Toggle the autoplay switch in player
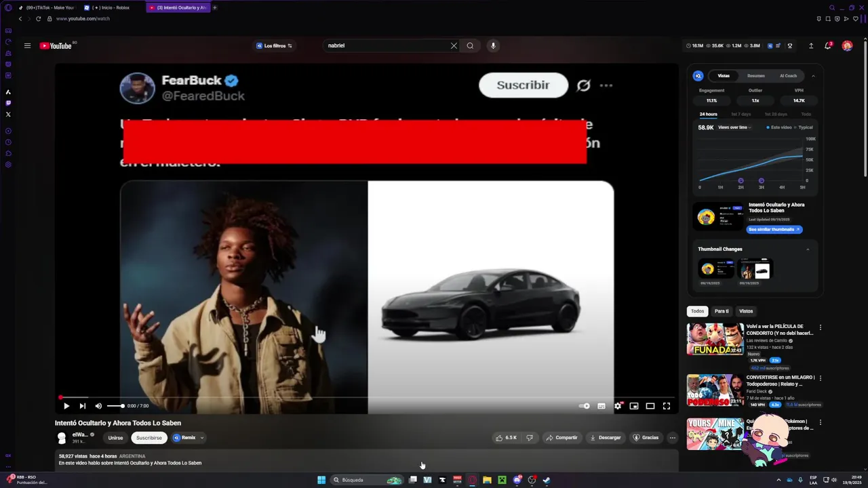 (584, 406)
